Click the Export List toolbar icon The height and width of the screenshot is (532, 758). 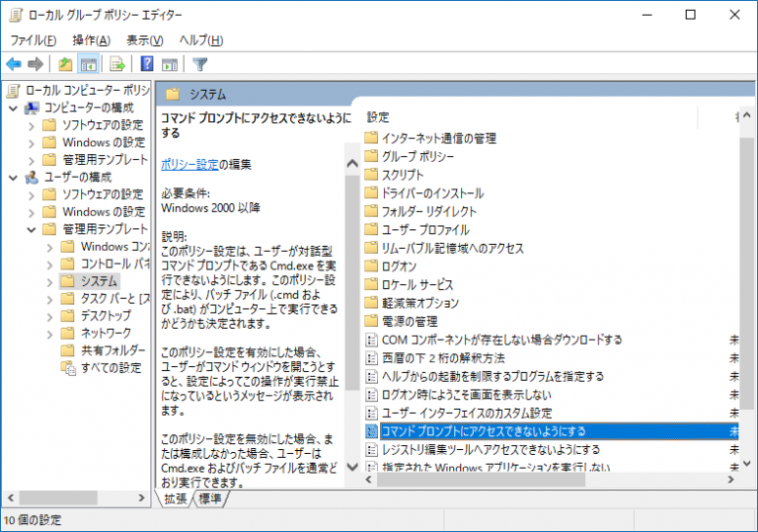[x=117, y=64]
